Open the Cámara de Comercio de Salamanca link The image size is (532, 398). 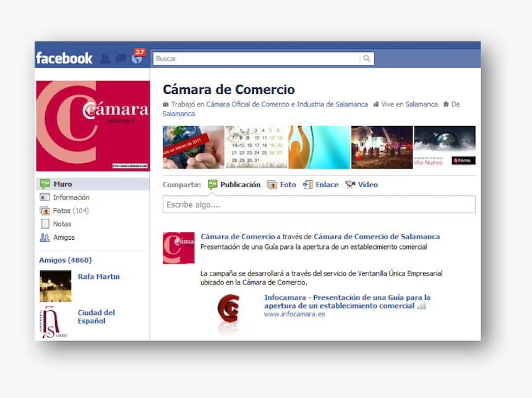click(377, 237)
